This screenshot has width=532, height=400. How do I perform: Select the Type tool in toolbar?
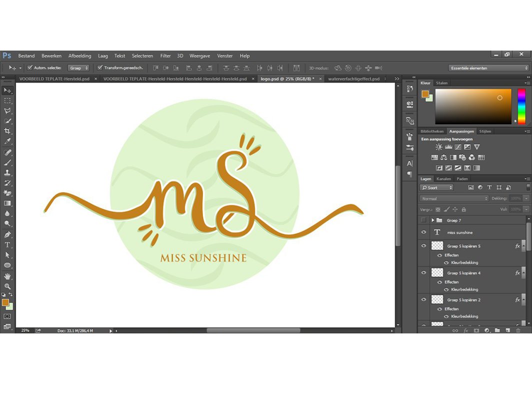click(x=7, y=245)
